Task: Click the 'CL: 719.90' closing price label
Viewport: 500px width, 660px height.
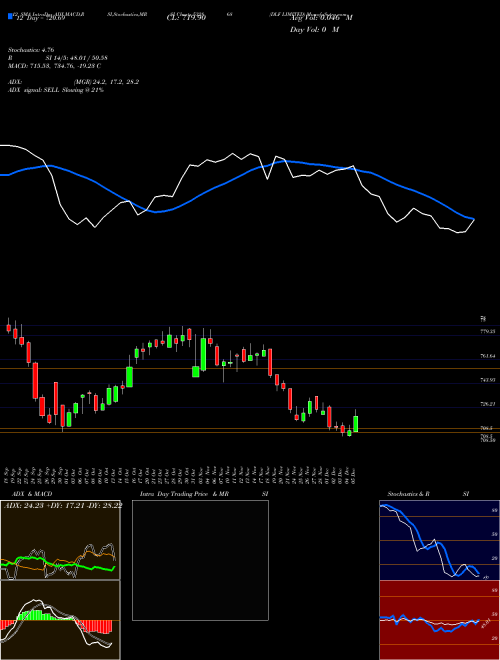Action: click(x=186, y=18)
